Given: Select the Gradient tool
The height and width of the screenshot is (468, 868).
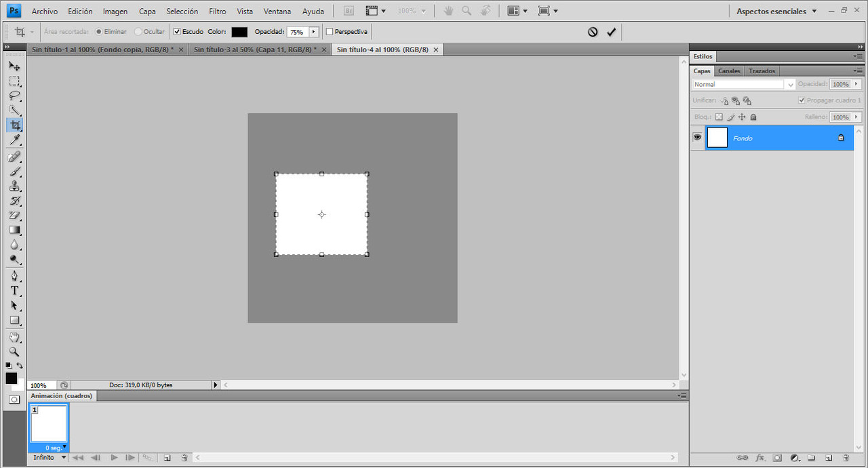Looking at the screenshot, I should click(14, 231).
